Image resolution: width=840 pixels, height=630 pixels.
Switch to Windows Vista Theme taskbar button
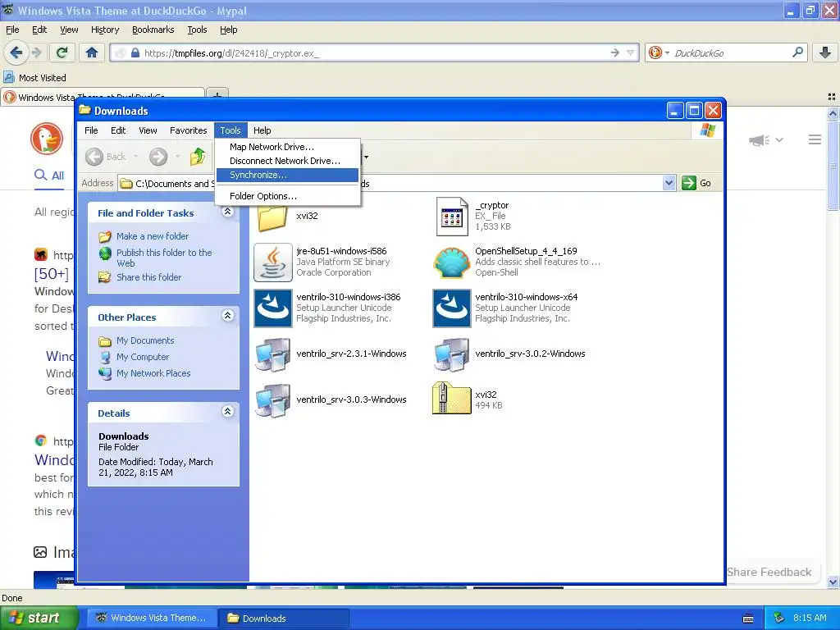(x=151, y=618)
